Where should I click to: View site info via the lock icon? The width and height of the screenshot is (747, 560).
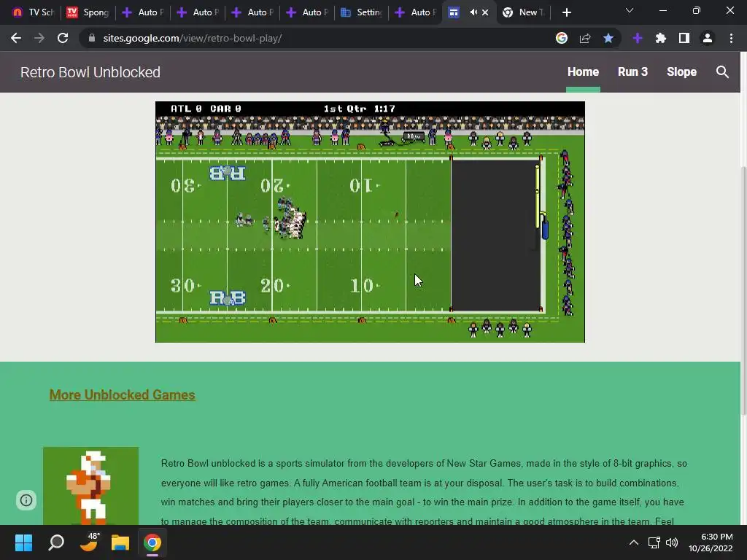pos(92,38)
